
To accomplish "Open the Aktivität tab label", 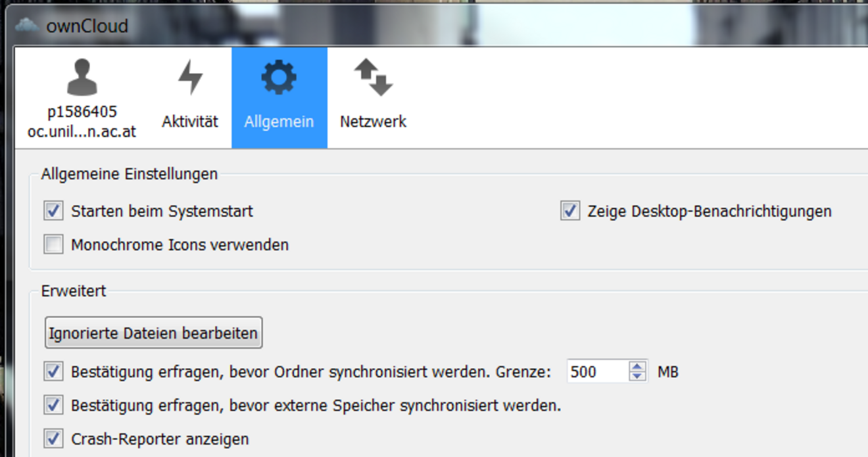I will coord(190,122).
